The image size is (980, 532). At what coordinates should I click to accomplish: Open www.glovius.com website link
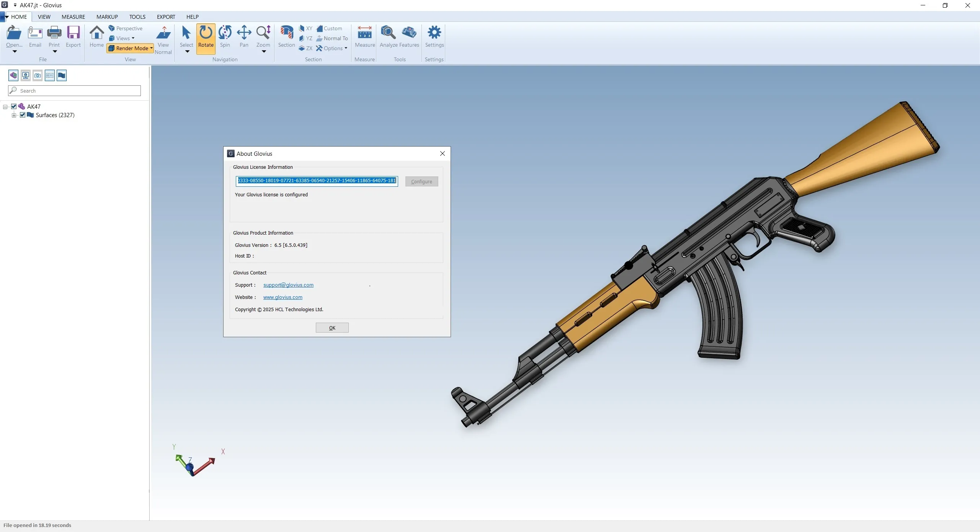[283, 297]
